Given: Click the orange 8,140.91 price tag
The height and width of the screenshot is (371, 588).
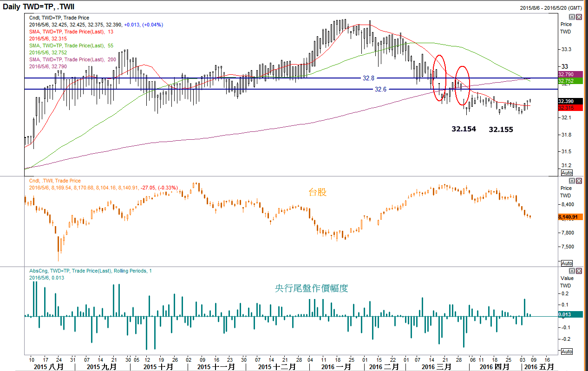Looking at the screenshot, I should click(x=568, y=217).
